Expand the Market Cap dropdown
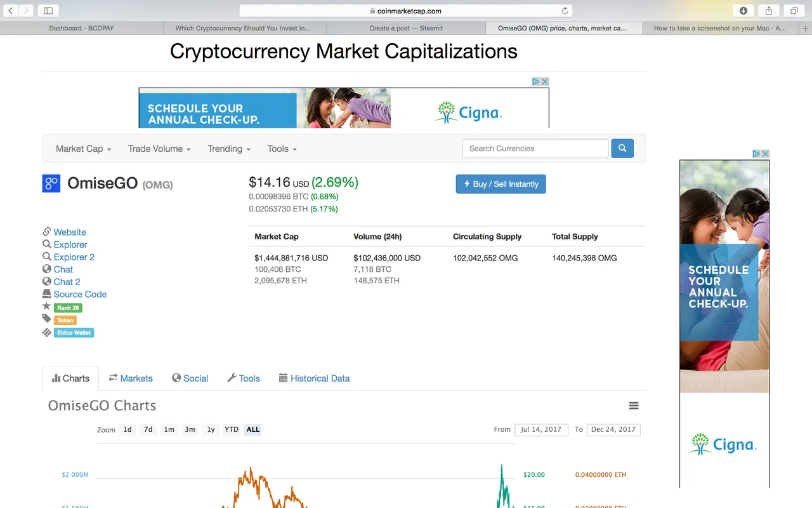The height and width of the screenshot is (508, 812). tap(84, 149)
